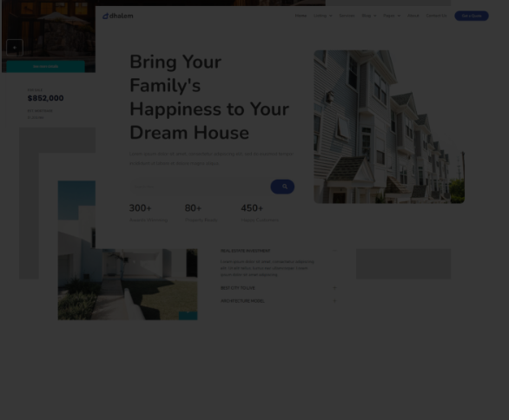509x420 pixels.
Task: Open the Services menu item
Action: (347, 16)
